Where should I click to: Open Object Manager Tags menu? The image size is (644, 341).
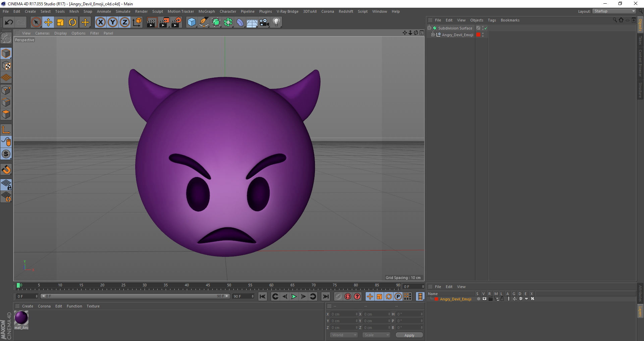(492, 20)
